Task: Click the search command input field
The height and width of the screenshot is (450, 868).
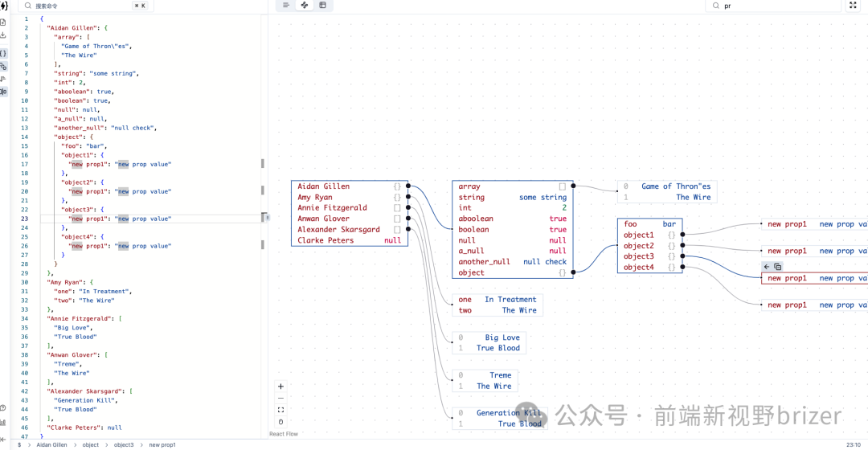Action: pos(80,6)
